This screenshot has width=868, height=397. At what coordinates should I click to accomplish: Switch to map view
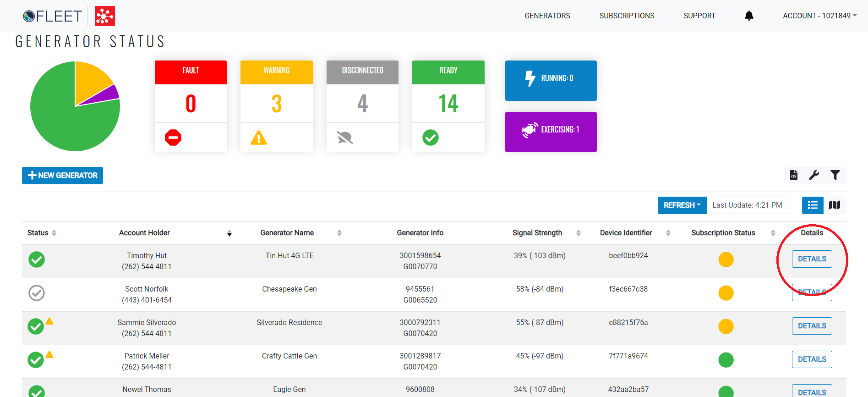(x=835, y=205)
